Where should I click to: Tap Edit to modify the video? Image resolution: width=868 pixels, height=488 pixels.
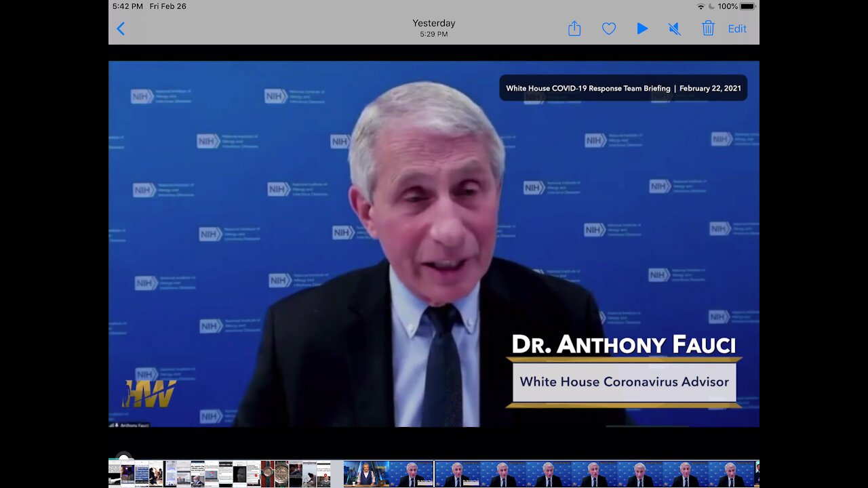(737, 28)
